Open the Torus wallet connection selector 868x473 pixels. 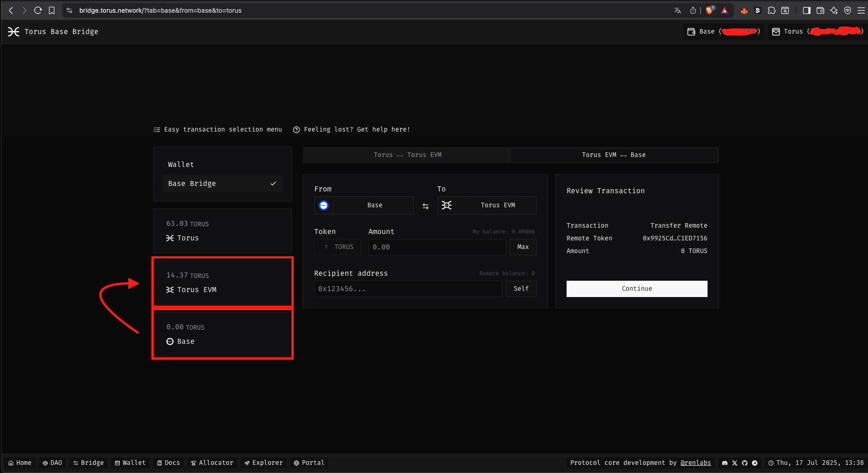point(817,32)
